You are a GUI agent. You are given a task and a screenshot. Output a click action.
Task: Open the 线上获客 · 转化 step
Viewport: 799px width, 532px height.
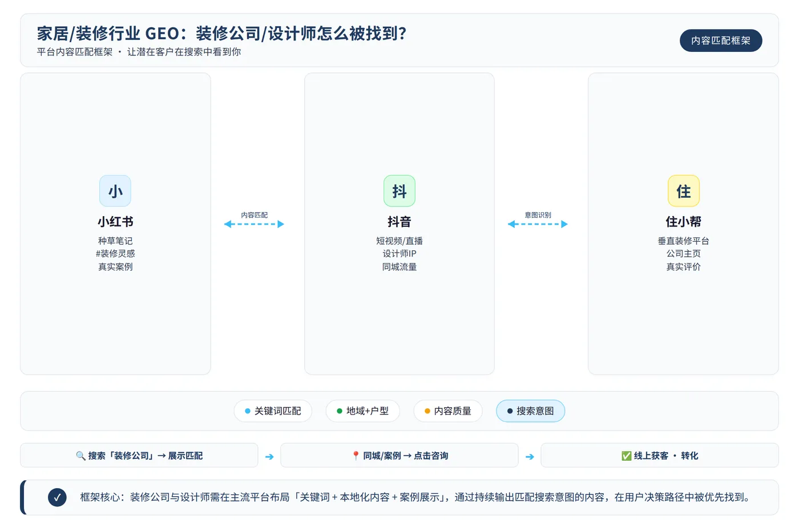[660, 456]
